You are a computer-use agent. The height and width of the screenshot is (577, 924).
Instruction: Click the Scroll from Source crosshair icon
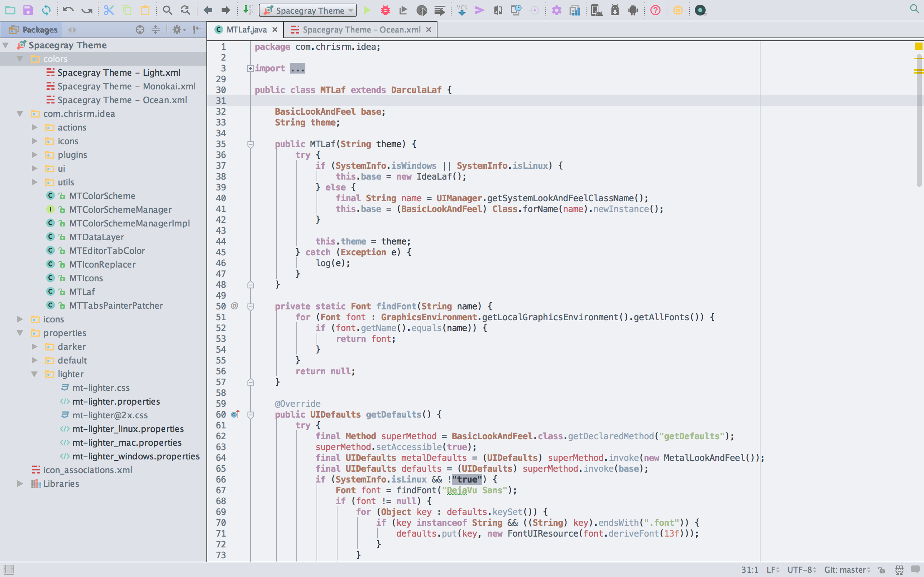(140, 30)
